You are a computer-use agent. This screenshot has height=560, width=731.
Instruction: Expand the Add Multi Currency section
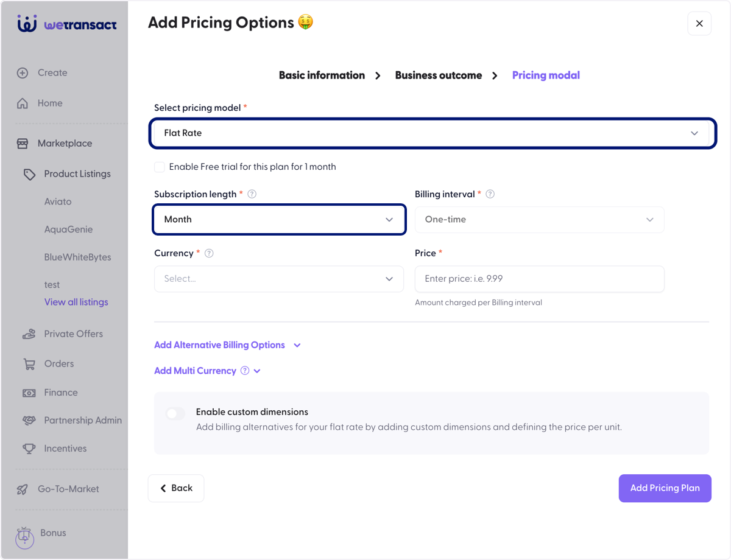pos(208,371)
